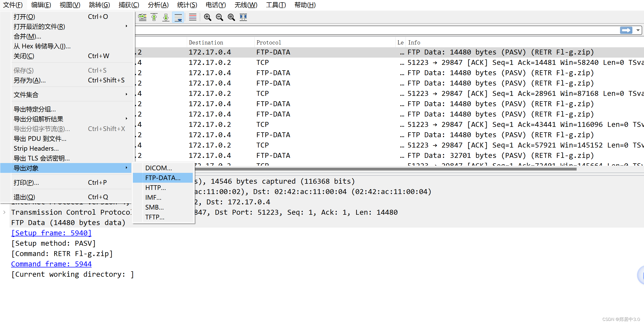Click the go to specified packet icon
Viewport: 644px width, 324px height.
click(142, 17)
